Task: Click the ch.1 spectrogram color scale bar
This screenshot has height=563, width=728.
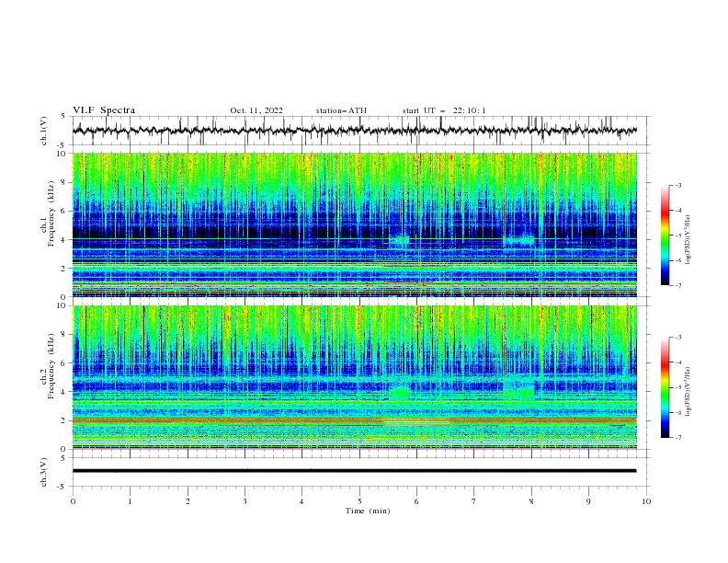Action: [x=665, y=236]
